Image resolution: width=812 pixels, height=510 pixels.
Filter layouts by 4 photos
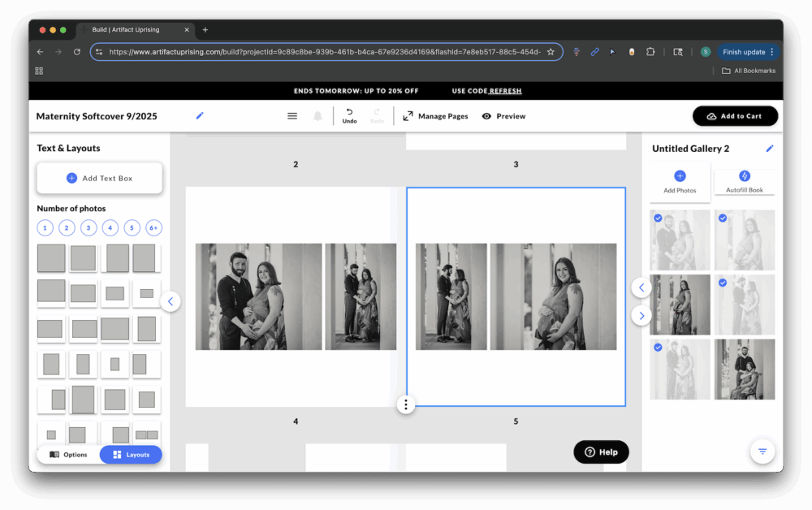pos(110,228)
